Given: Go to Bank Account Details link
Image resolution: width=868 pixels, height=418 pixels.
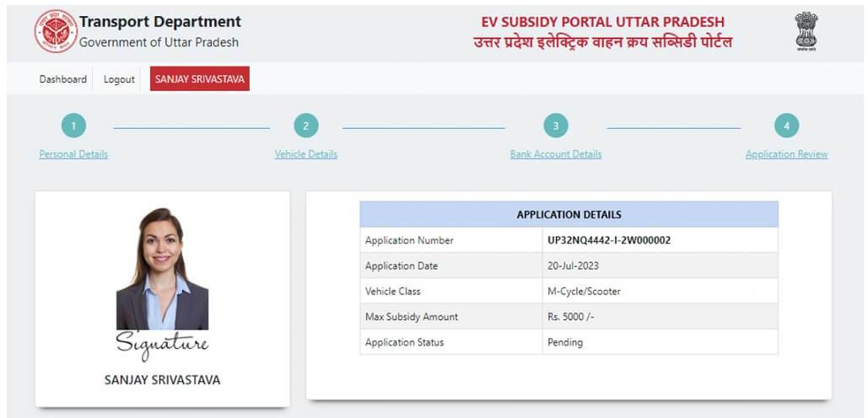Looking at the screenshot, I should pyautogui.click(x=556, y=154).
